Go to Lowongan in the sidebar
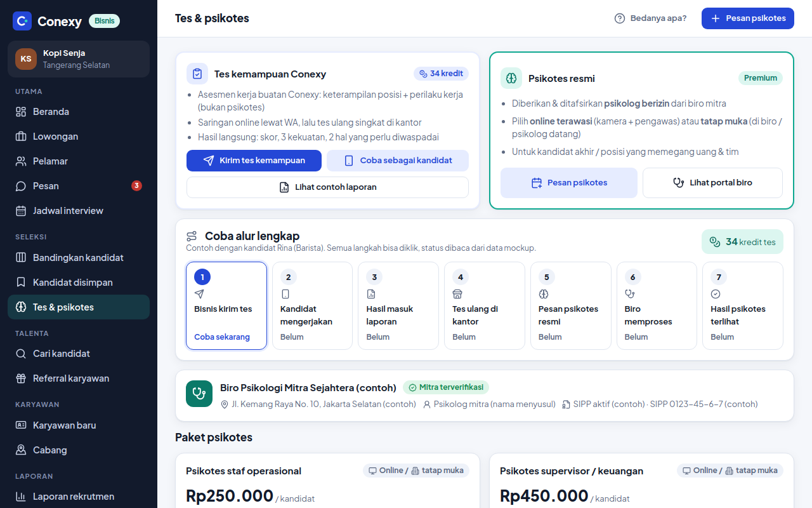The image size is (812, 508). pos(79,137)
